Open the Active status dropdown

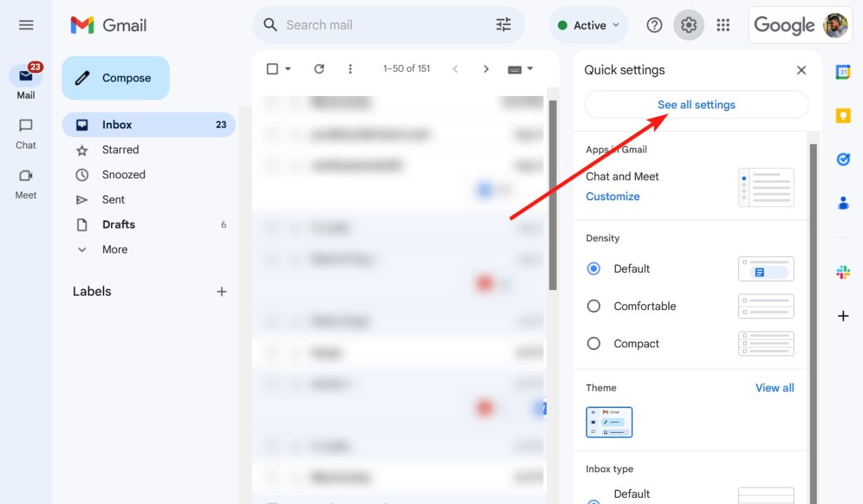point(588,25)
